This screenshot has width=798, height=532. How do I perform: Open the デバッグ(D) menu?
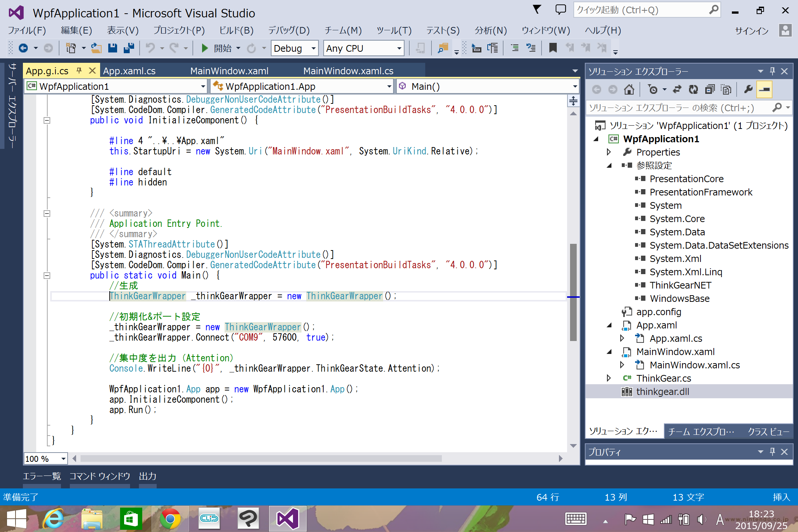289,30
